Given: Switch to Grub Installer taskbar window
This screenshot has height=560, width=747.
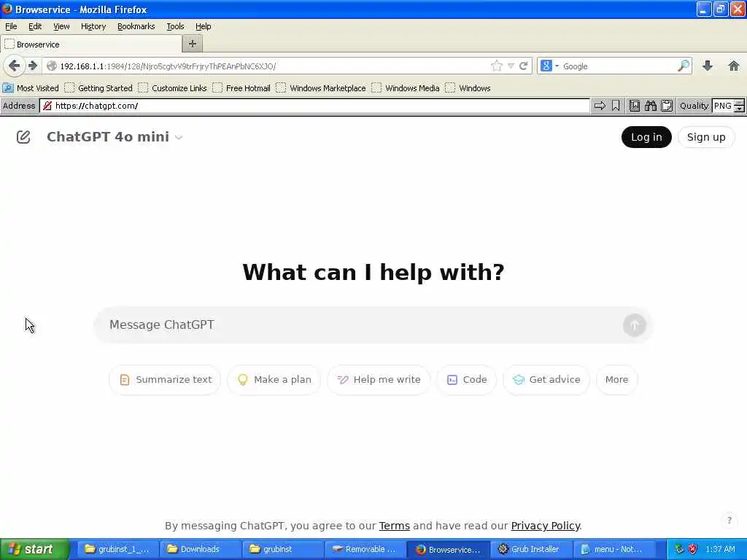Looking at the screenshot, I should coord(530,550).
